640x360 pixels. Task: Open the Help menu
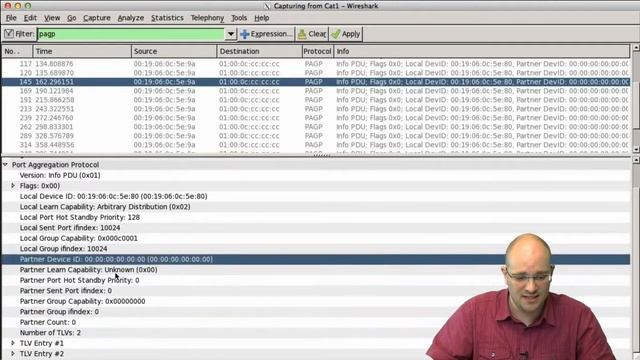262,18
